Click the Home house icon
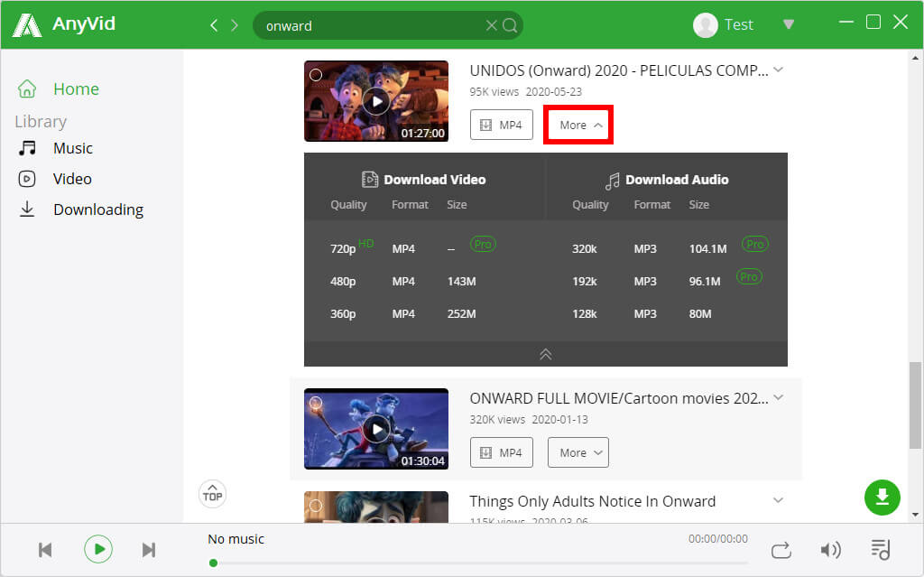 [x=27, y=88]
